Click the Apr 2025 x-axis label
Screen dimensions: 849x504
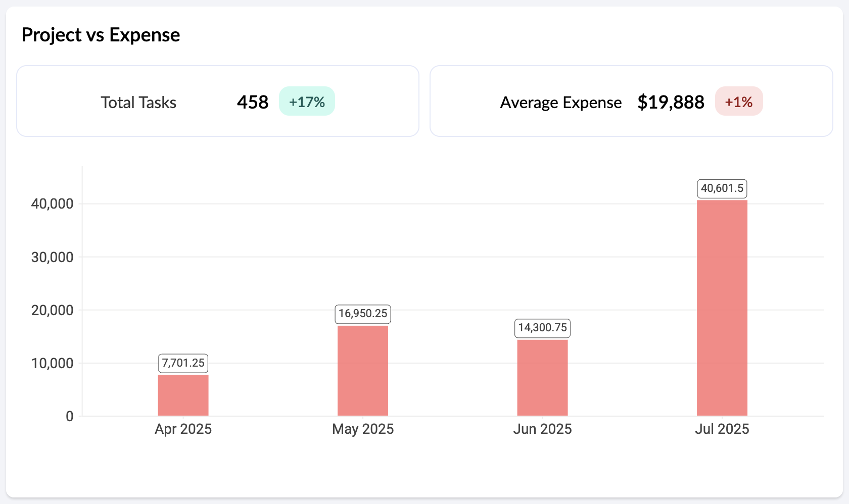pyautogui.click(x=183, y=429)
